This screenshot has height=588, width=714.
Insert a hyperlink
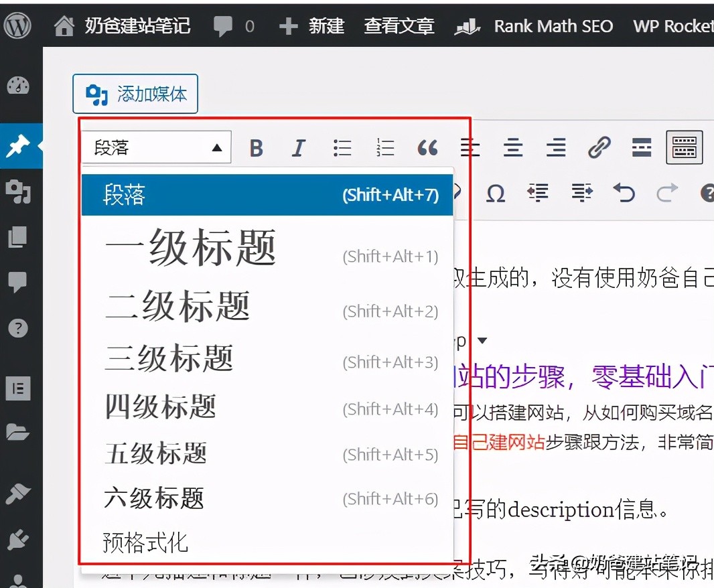599,147
